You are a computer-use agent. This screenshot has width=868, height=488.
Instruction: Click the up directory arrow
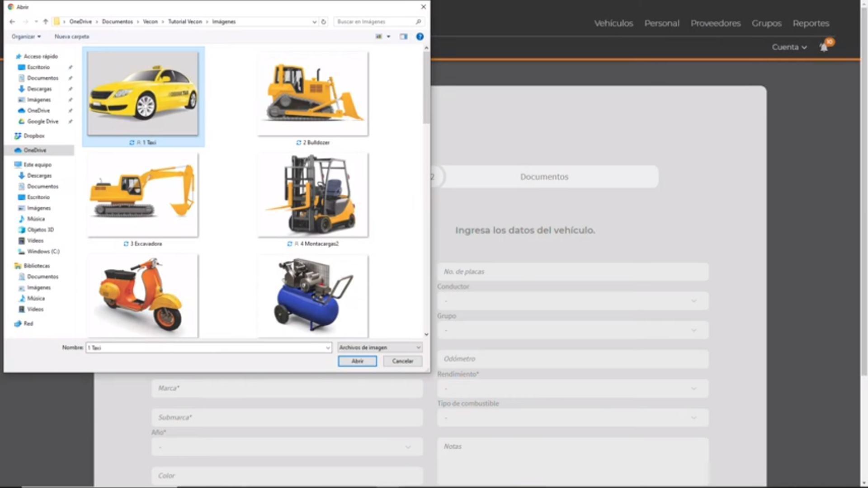point(46,22)
